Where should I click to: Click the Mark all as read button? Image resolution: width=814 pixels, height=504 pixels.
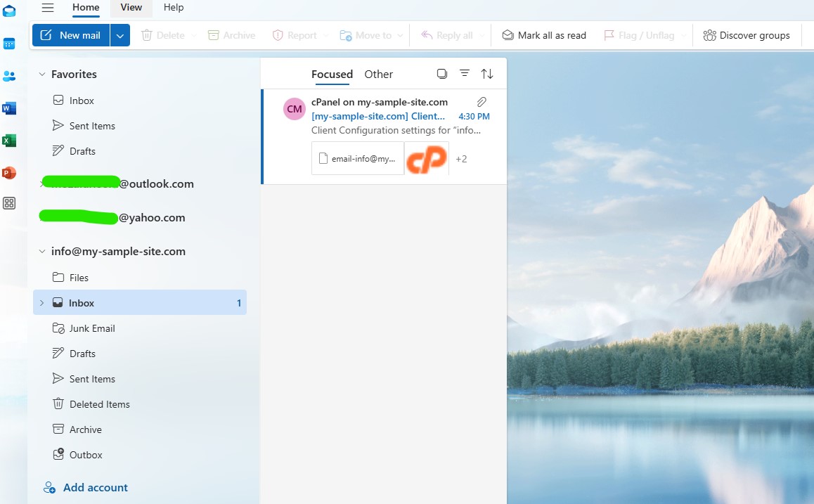tap(544, 35)
